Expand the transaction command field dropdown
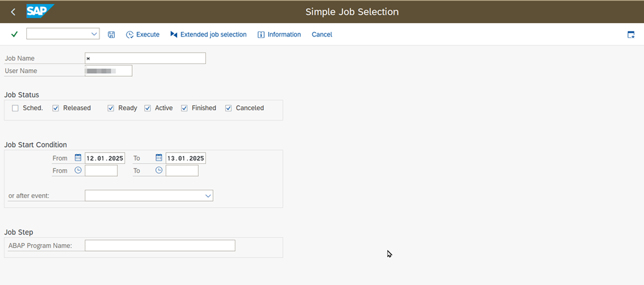This screenshot has height=285, width=644. pyautogui.click(x=94, y=34)
